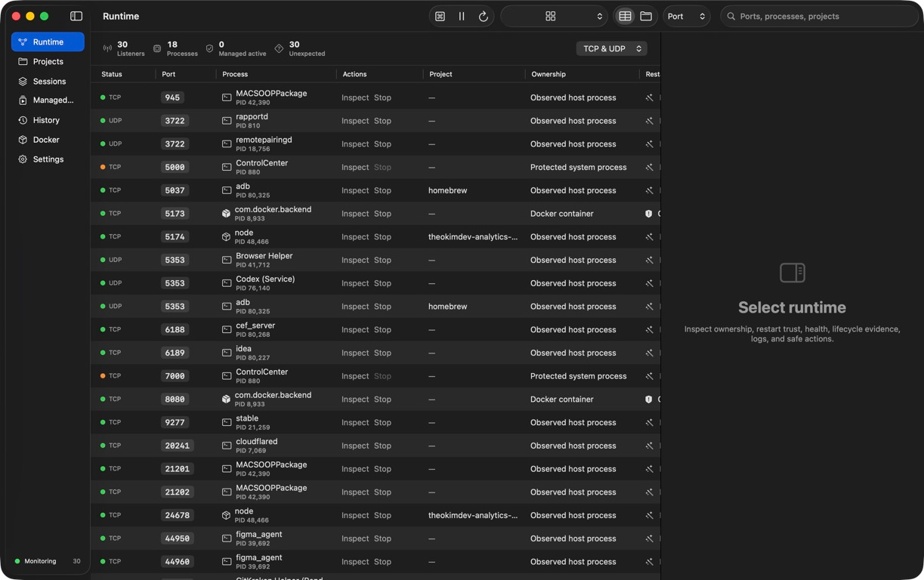The width and height of the screenshot is (924, 580).
Task: Select port badge 945
Action: point(172,97)
